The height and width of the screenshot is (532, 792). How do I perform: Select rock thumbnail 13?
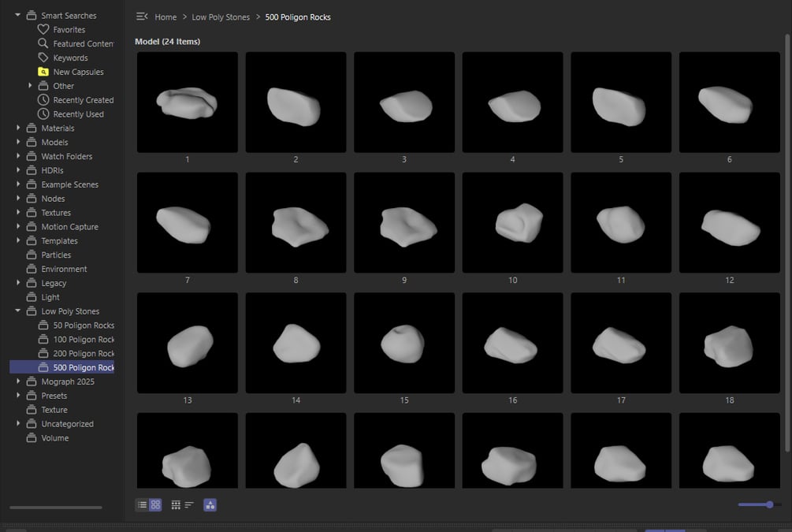[188, 343]
